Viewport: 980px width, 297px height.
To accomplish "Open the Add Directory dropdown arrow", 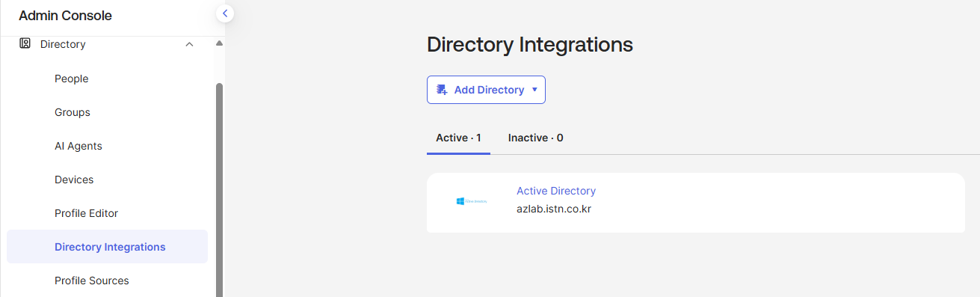I will click(534, 90).
